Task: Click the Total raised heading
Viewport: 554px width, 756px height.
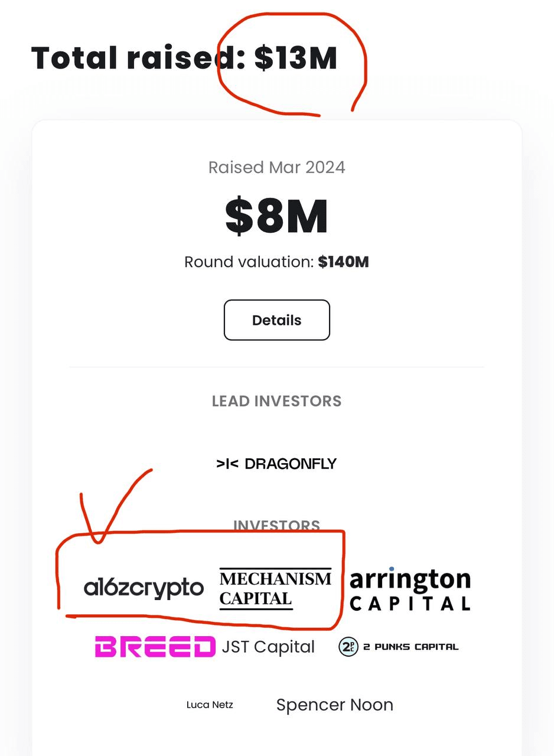Action: 184,58
